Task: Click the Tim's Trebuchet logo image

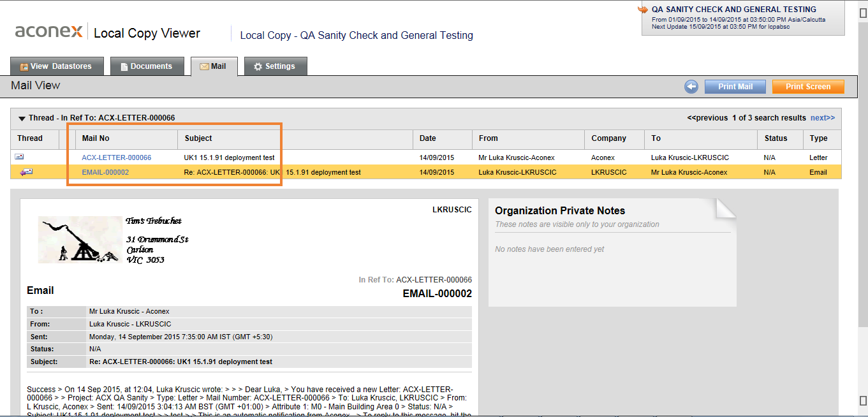Action: (x=80, y=240)
